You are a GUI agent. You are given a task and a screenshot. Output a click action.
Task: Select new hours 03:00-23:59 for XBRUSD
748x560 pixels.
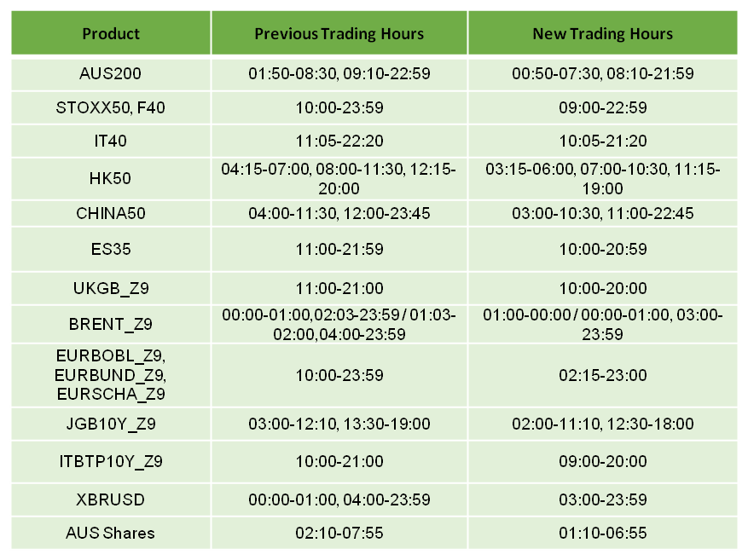click(x=603, y=499)
